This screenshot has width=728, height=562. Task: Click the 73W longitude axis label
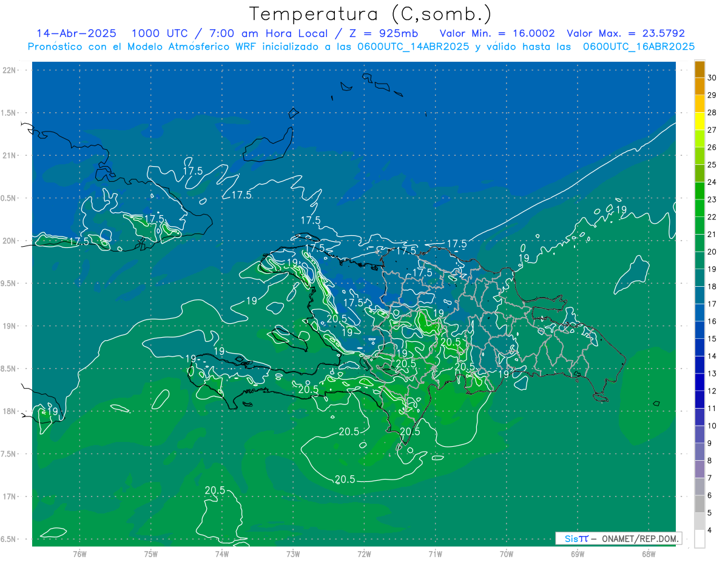[293, 554]
